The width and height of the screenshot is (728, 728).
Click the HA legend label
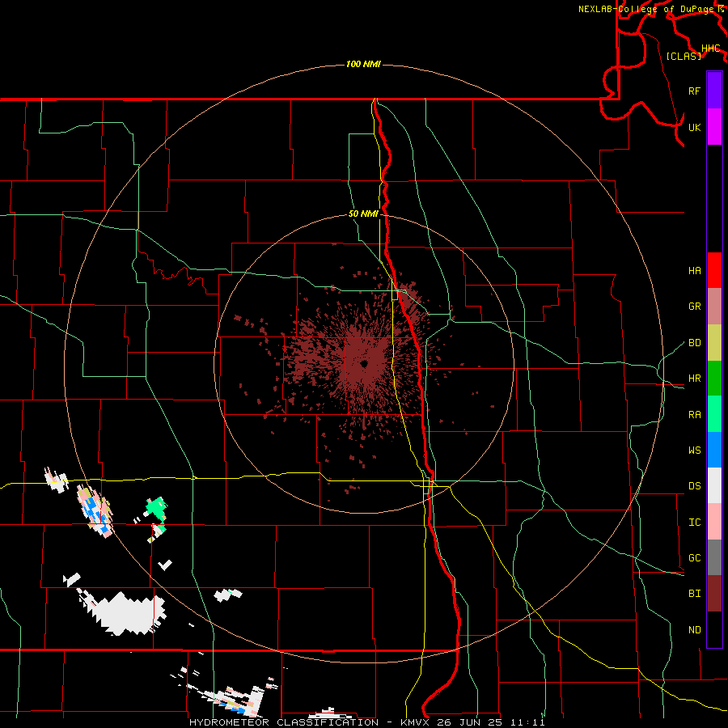coord(694,271)
